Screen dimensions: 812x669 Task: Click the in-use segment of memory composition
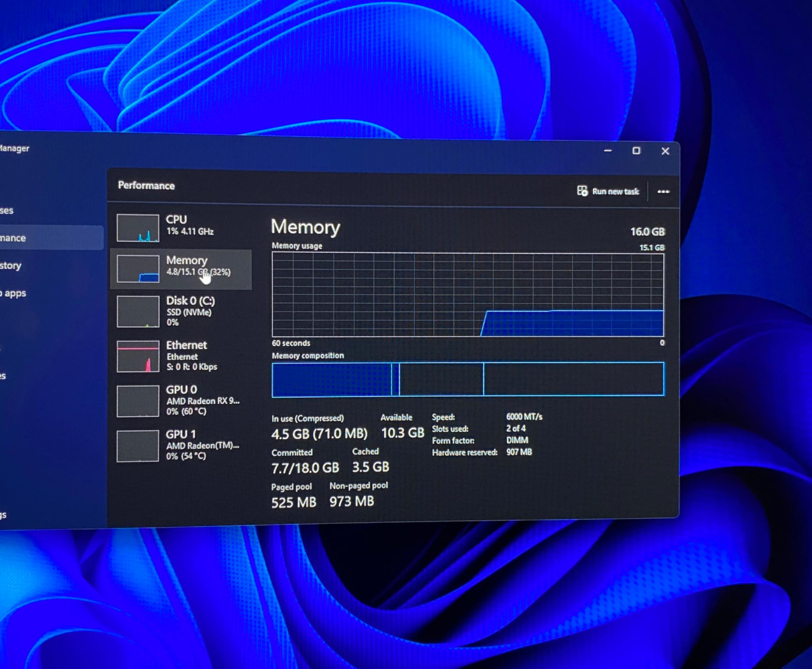332,379
